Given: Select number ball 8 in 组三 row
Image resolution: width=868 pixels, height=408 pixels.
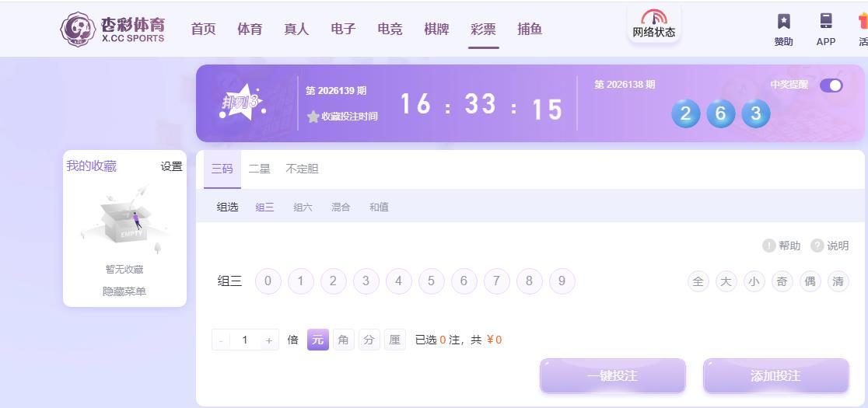Looking at the screenshot, I should tap(529, 281).
